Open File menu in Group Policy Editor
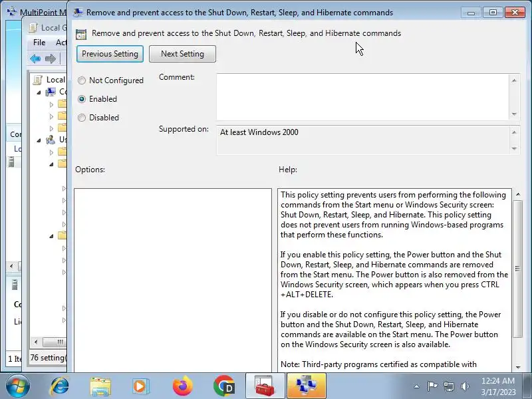Viewport: 532px width, 399px height. click(39, 43)
